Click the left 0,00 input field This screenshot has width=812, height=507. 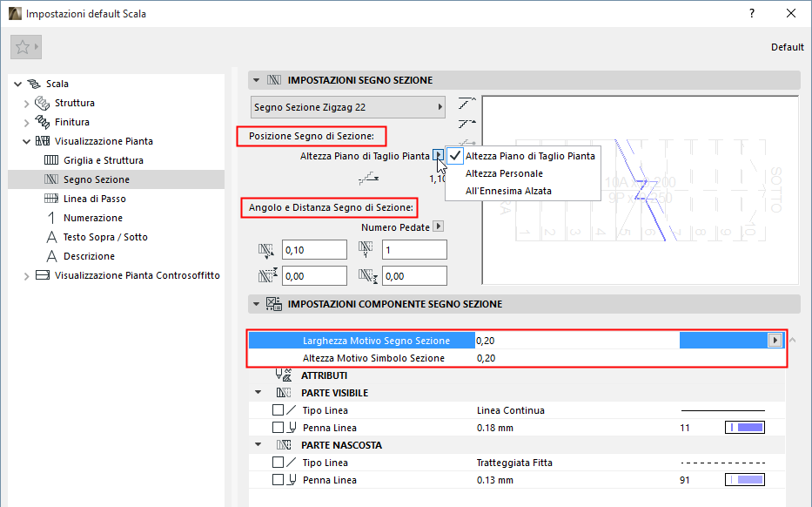(x=314, y=276)
